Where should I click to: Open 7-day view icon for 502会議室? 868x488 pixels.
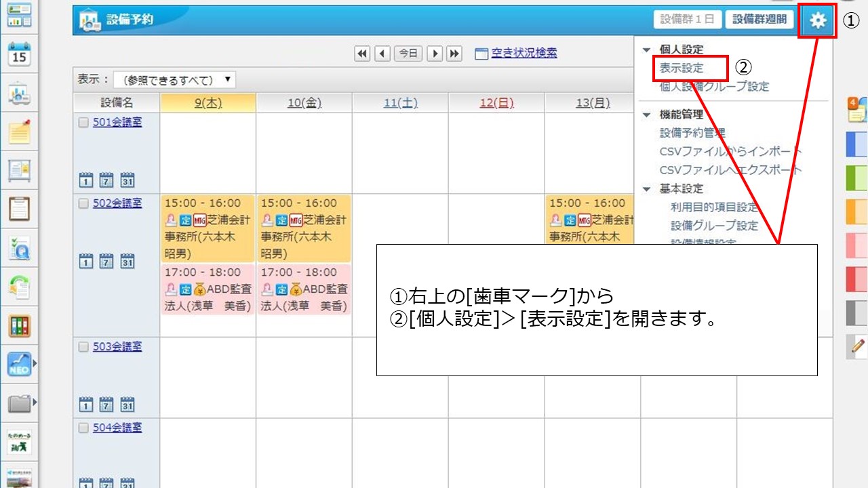(106, 261)
